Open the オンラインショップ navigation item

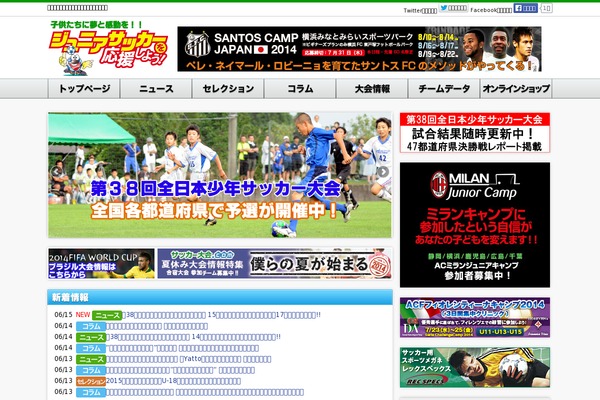click(x=516, y=89)
